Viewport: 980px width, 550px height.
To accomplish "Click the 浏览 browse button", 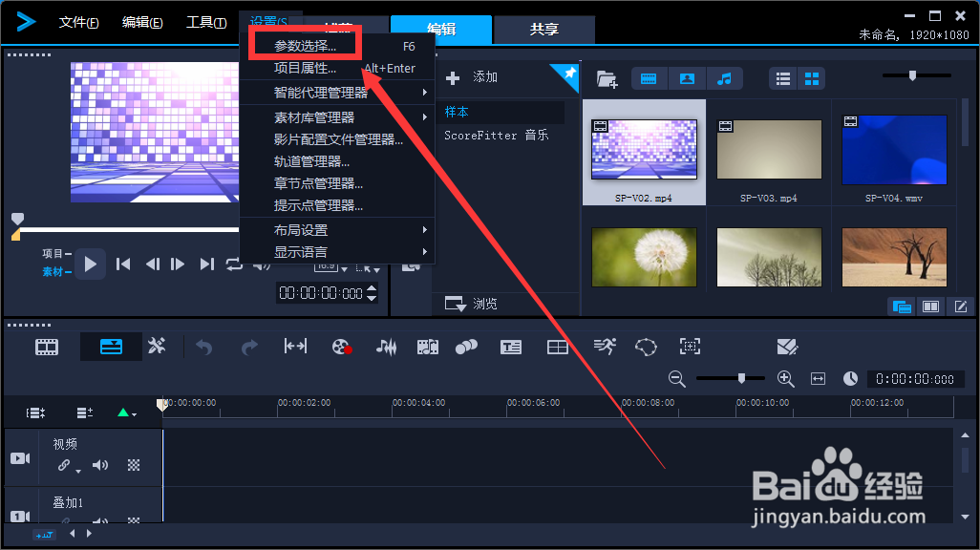I will pyautogui.click(x=471, y=304).
